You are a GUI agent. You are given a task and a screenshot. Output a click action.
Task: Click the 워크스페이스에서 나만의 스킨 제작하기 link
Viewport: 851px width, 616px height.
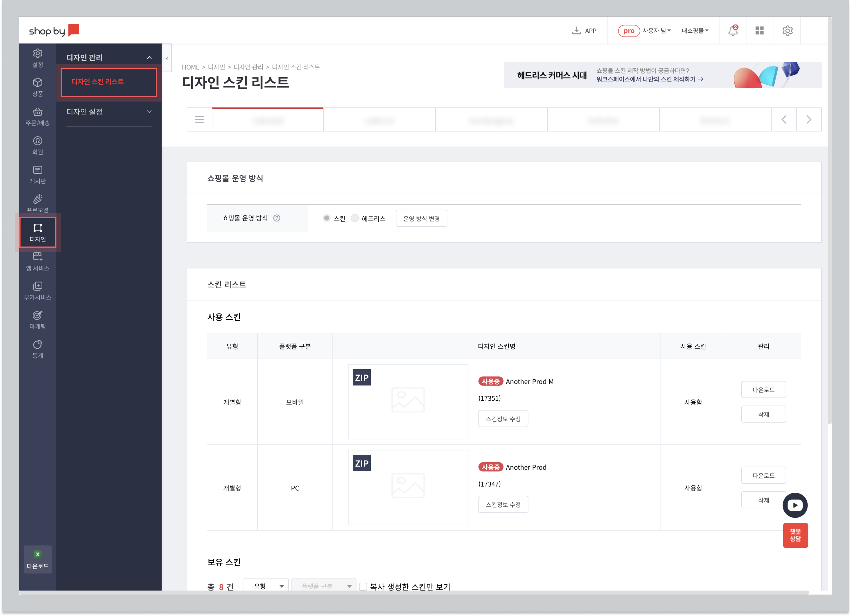650,79
